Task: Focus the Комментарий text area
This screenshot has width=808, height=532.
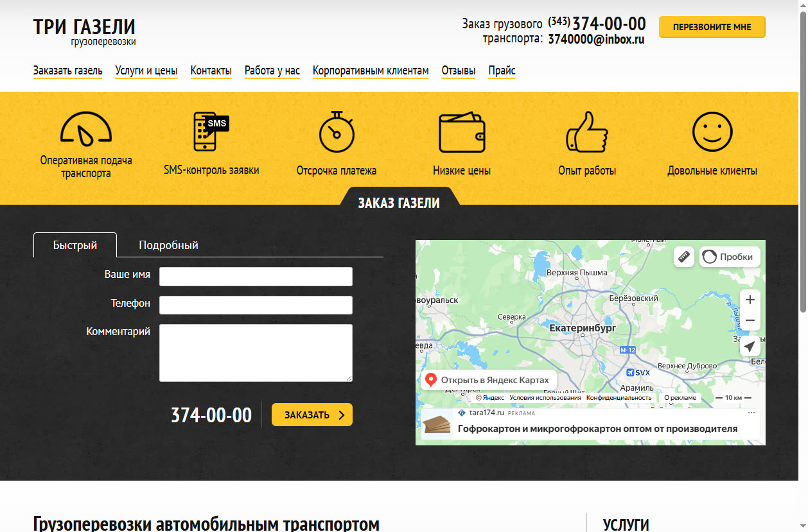Action: (256, 353)
